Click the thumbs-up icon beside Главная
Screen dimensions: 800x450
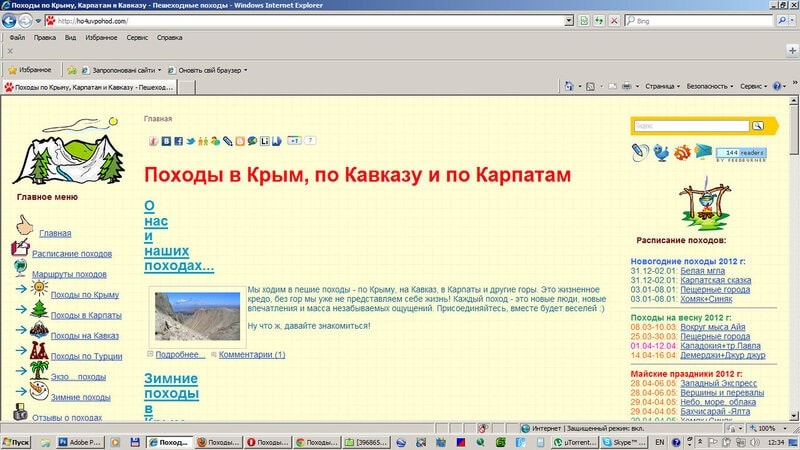pos(24,228)
